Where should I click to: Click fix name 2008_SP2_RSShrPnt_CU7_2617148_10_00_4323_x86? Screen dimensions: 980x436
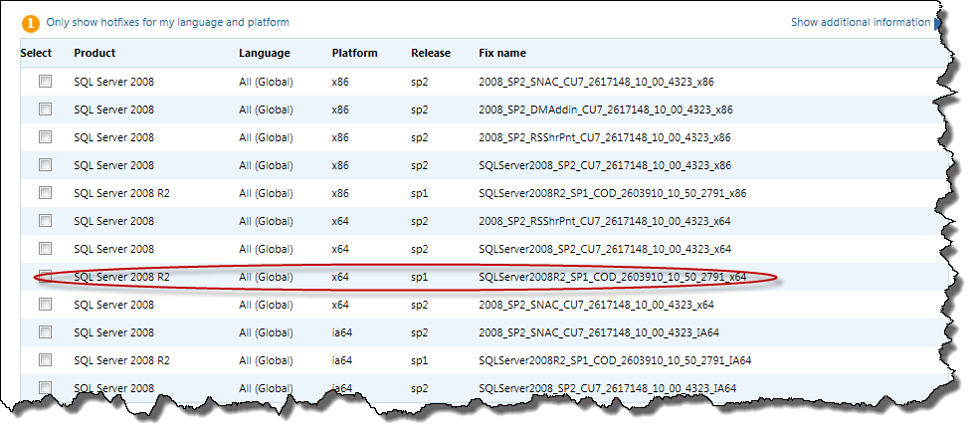604,137
